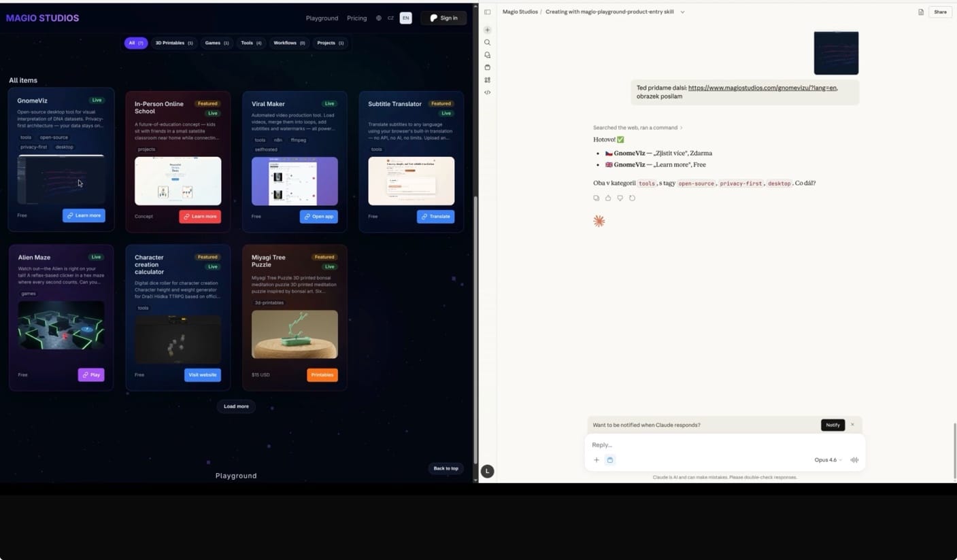Switch to the Games filter tab
The width and height of the screenshot is (957, 560).
click(x=216, y=43)
